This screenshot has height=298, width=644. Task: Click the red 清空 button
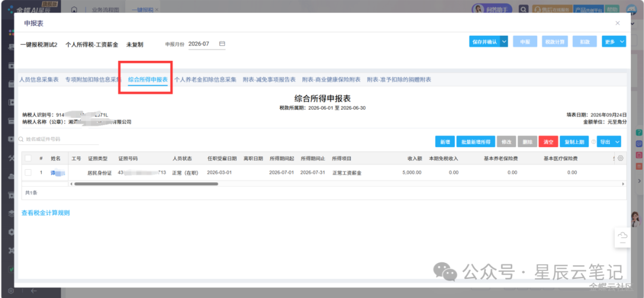tap(549, 142)
